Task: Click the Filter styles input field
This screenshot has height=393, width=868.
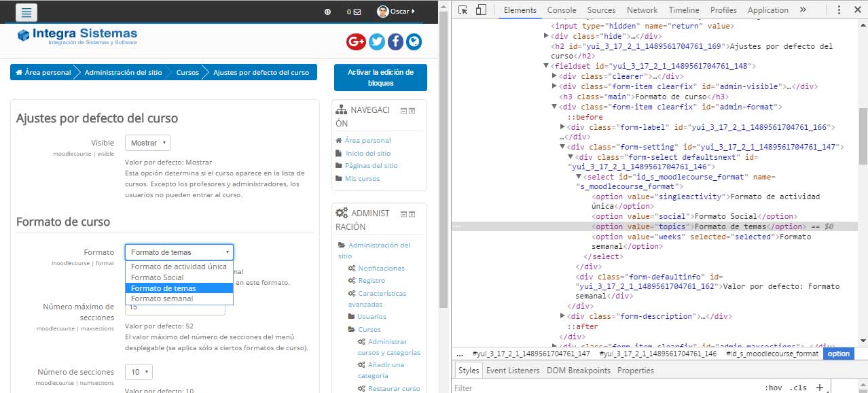Action: [x=604, y=388]
